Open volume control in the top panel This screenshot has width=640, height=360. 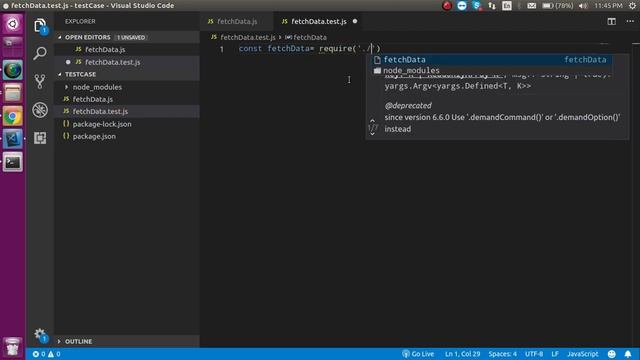583,6
